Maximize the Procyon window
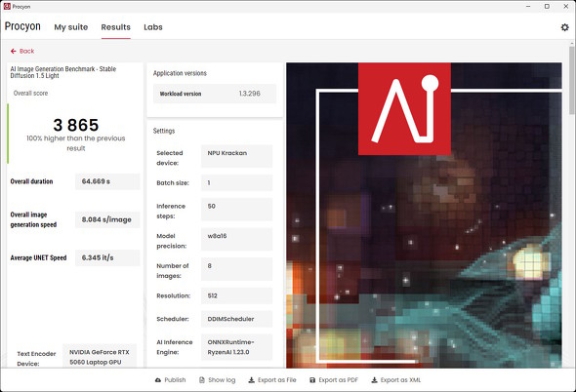This screenshot has height=392, width=576. click(x=547, y=6)
